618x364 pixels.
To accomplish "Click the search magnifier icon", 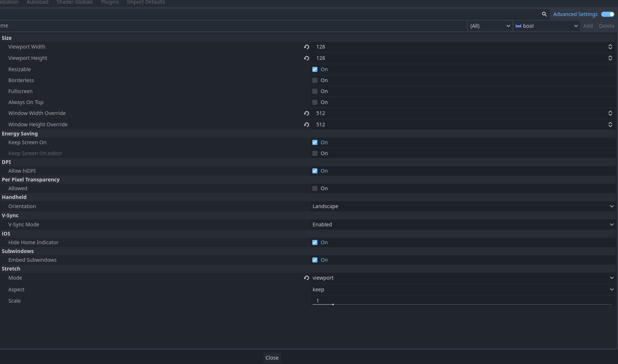I will [x=544, y=14].
